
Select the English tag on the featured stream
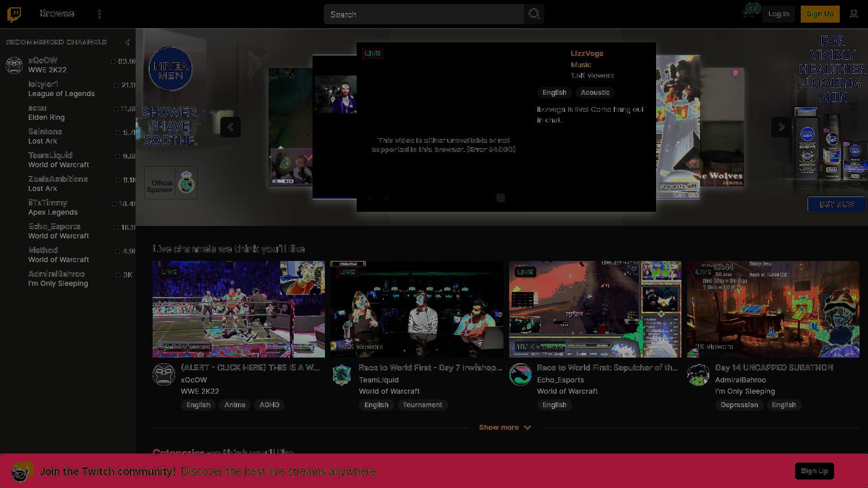coord(554,93)
